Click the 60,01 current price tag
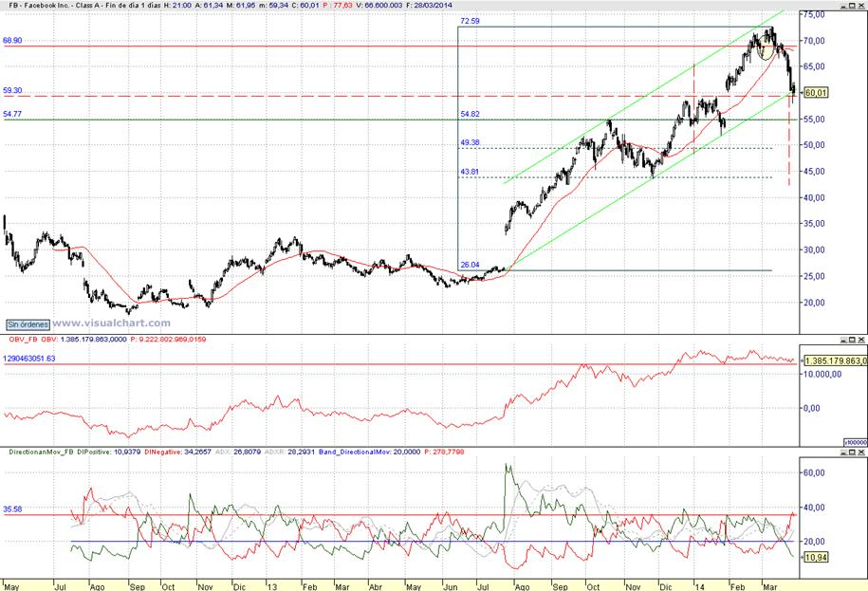 [816, 92]
